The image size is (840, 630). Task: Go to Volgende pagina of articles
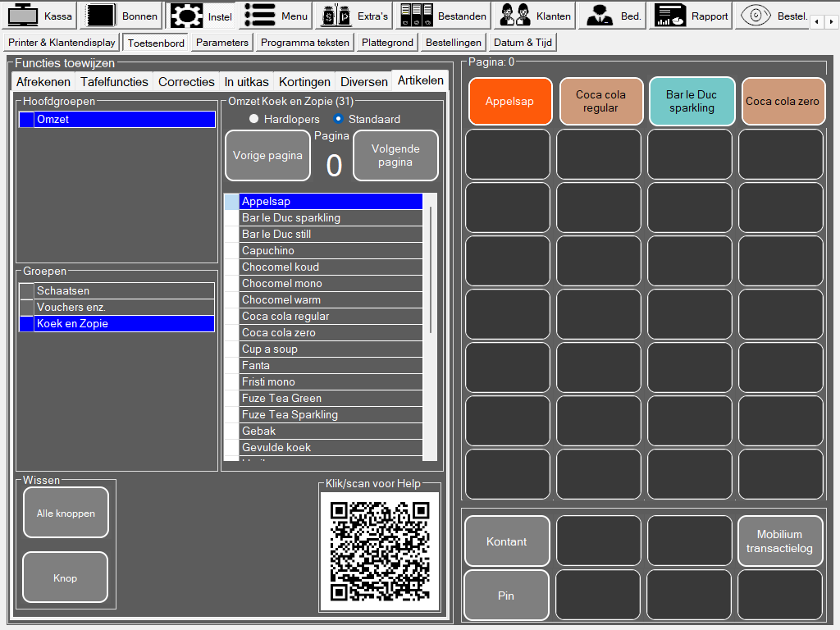[395, 155]
